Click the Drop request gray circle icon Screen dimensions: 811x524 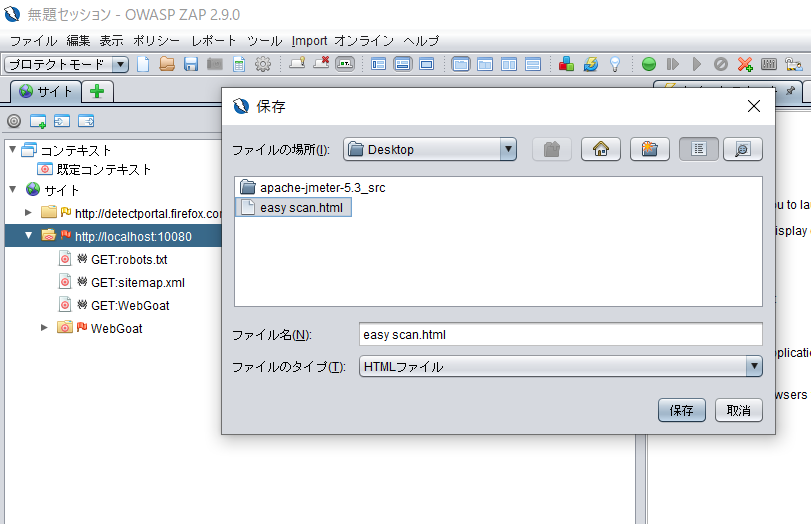pos(720,64)
